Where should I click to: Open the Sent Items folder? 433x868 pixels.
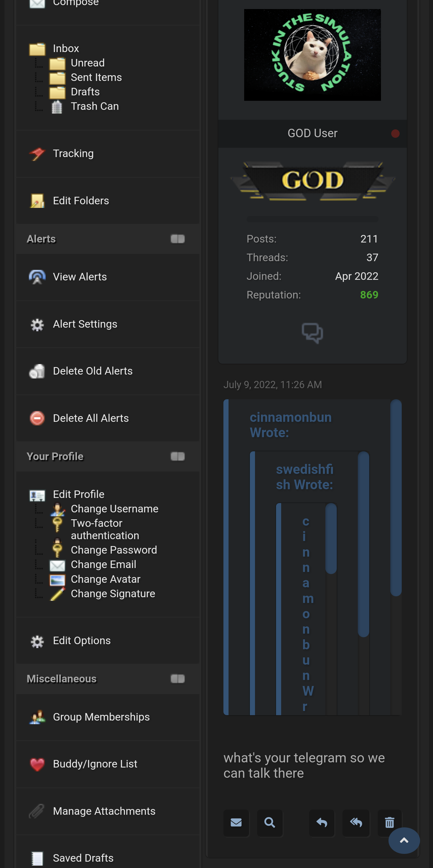click(x=96, y=78)
